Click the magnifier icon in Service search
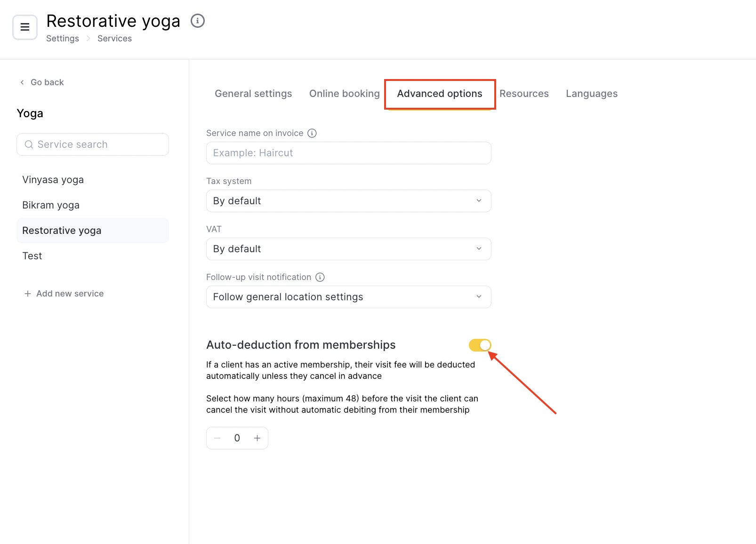The height and width of the screenshot is (544, 756). coord(29,144)
